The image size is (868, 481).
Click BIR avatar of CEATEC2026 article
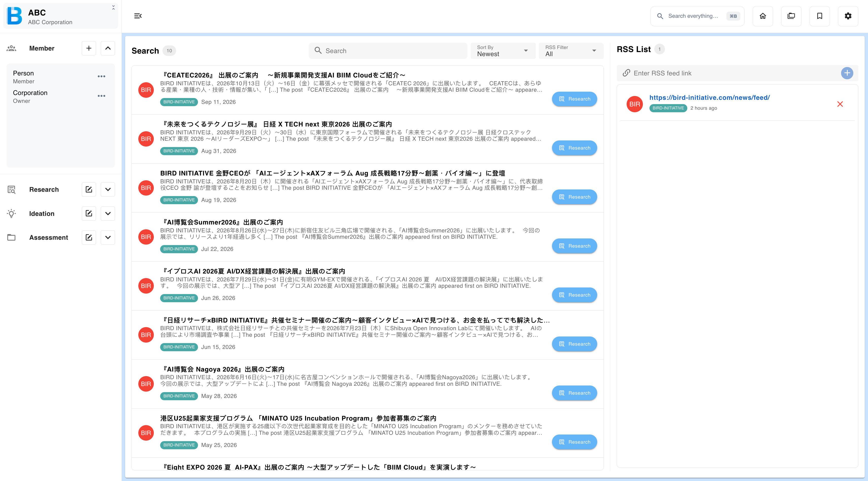point(146,90)
